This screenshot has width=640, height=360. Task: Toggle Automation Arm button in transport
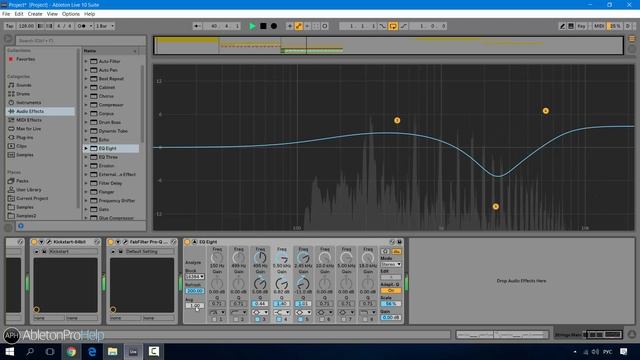(299, 26)
